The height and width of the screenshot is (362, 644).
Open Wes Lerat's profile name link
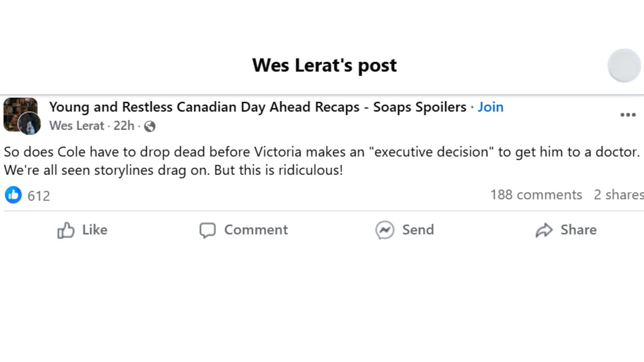click(x=76, y=126)
